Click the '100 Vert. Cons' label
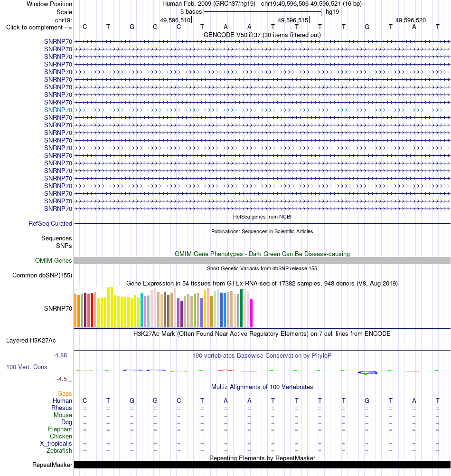The height and width of the screenshot is (476, 451). pyautogui.click(x=27, y=367)
